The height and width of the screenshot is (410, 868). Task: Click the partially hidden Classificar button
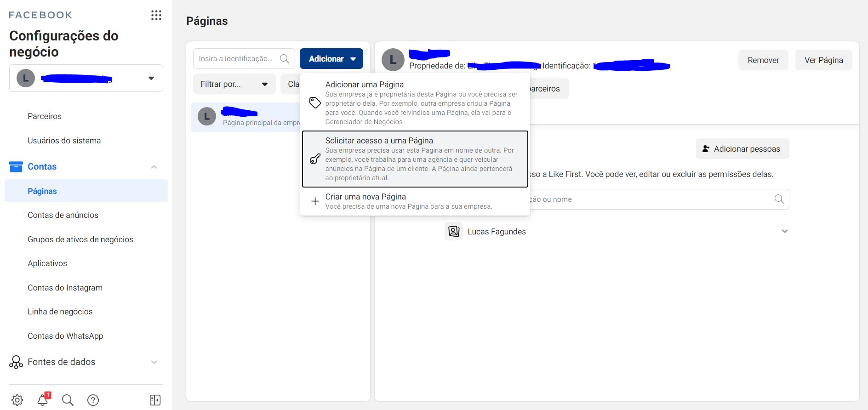(x=291, y=84)
